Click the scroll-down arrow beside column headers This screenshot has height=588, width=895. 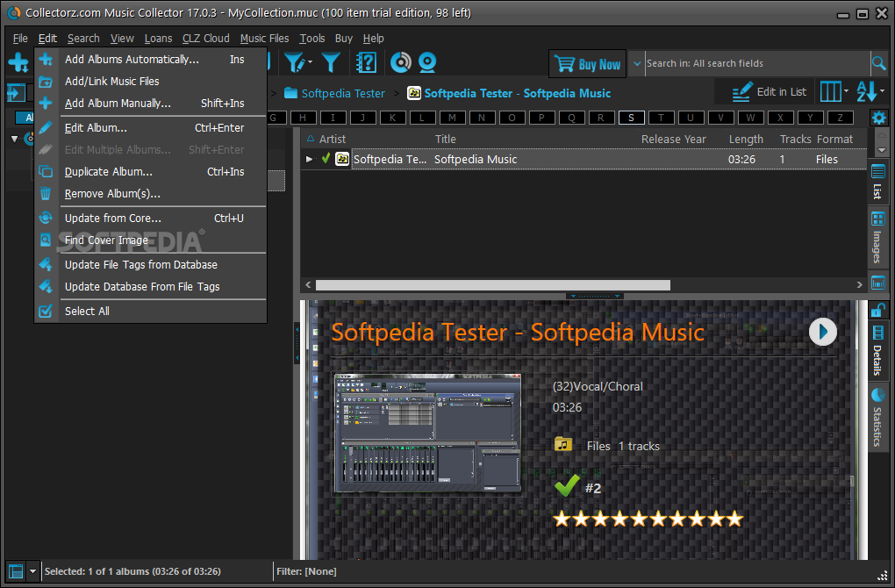[x=881, y=150]
